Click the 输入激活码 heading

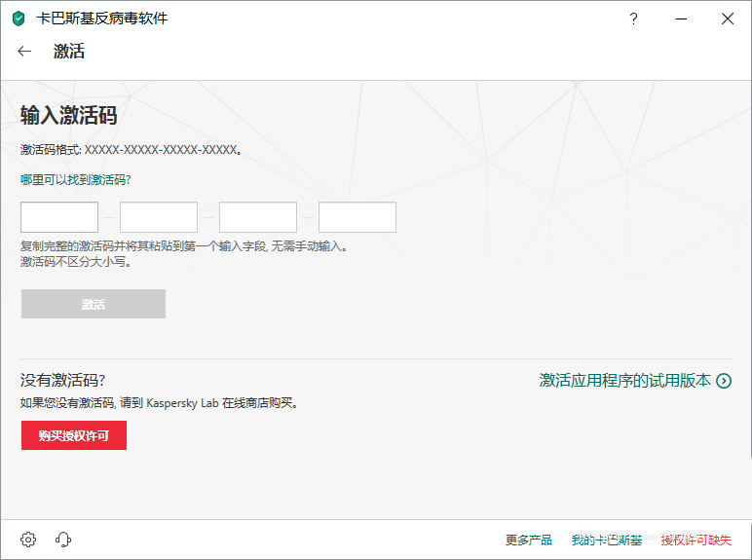click(68, 115)
